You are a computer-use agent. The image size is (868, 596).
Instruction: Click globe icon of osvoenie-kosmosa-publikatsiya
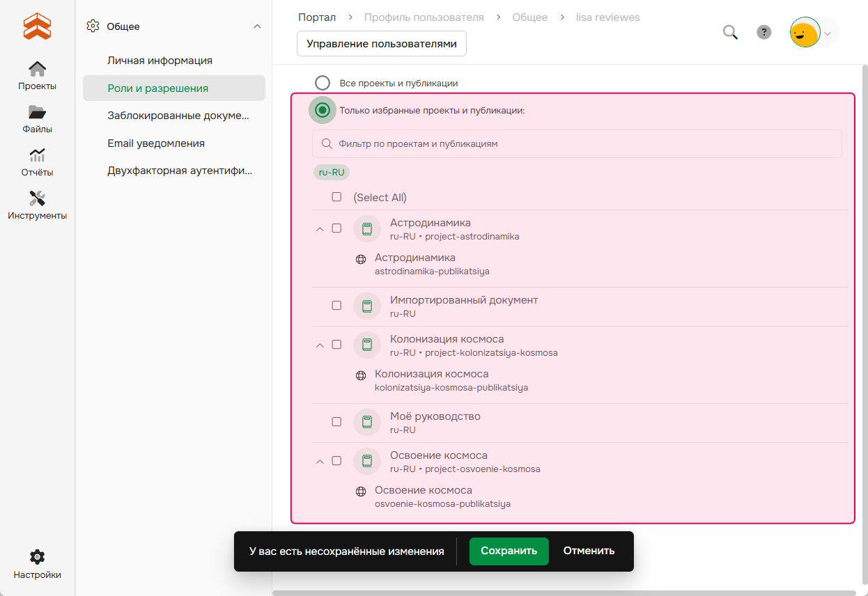(361, 492)
